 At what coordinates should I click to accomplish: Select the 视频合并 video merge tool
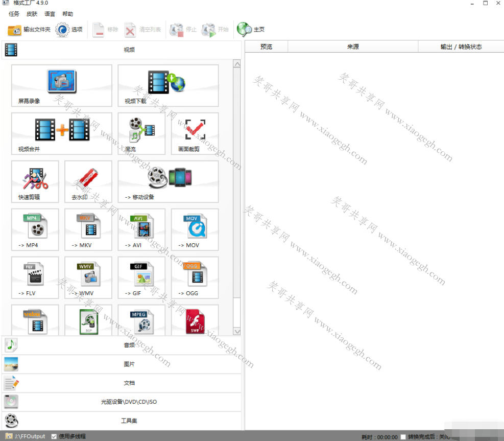coord(62,133)
